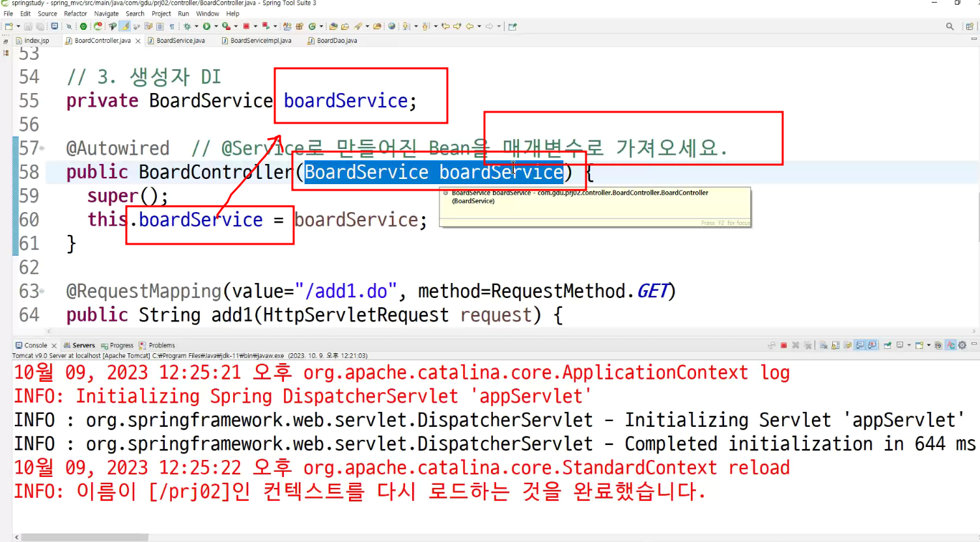Click the editor horizontal scrollbar track
This screenshot has width=980, height=542.
pos(511,331)
